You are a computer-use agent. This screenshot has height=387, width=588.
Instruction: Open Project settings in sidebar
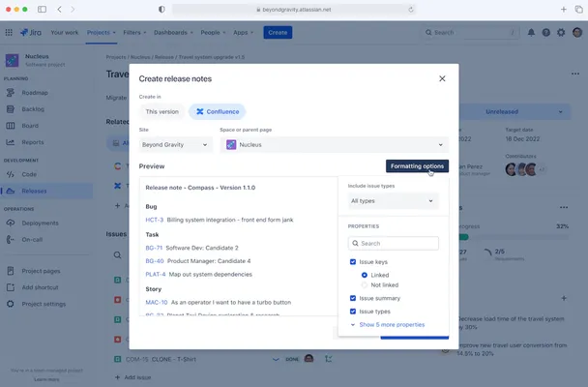click(x=44, y=304)
